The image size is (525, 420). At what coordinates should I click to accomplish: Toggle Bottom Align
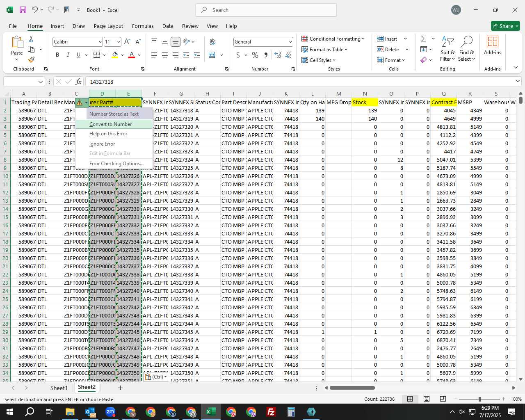(176, 41)
